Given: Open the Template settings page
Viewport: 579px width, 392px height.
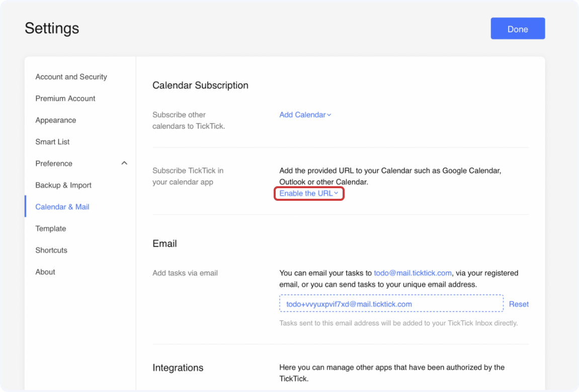Looking at the screenshot, I should 51,228.
